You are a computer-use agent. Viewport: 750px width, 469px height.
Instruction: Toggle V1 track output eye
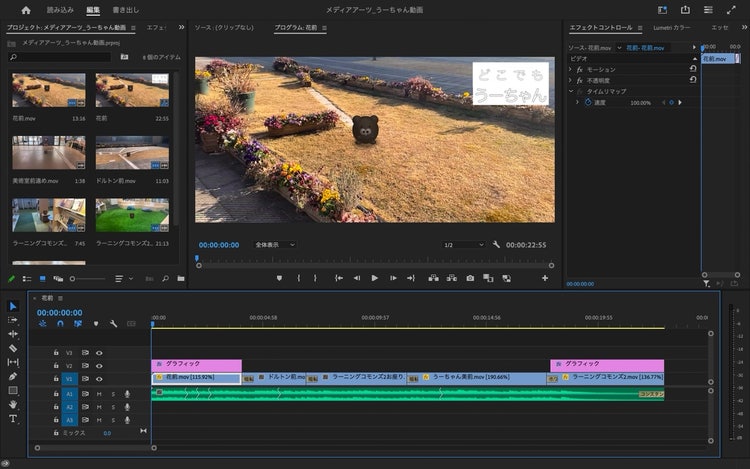point(99,379)
